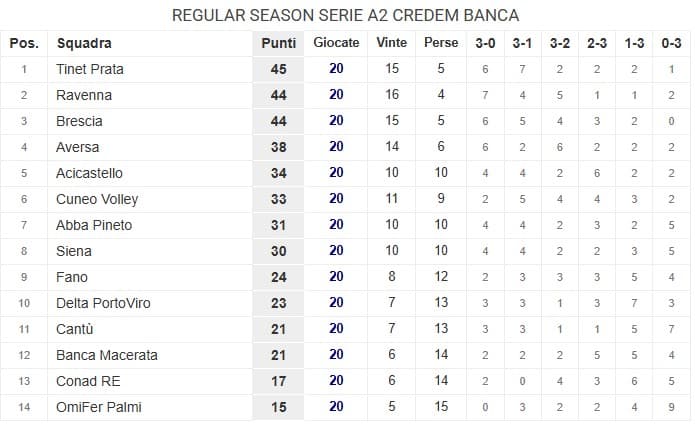Click the Punti column header

click(278, 43)
